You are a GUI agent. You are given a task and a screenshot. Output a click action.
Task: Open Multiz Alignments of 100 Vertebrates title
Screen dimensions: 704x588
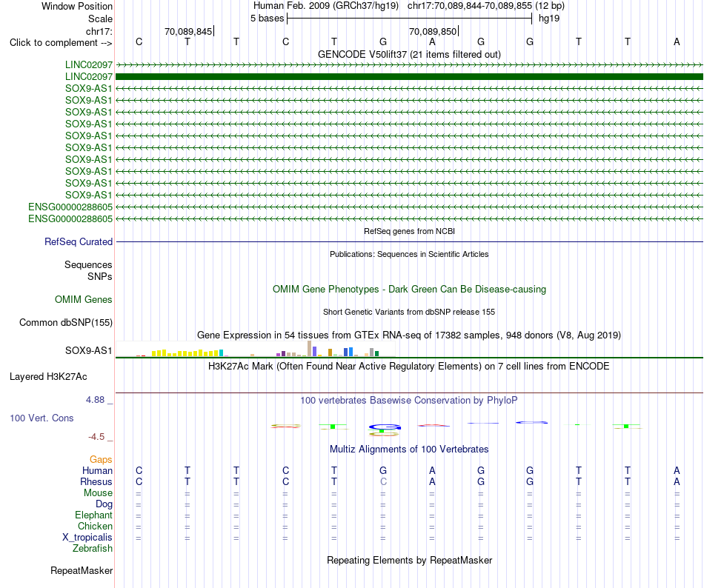pyautogui.click(x=409, y=449)
